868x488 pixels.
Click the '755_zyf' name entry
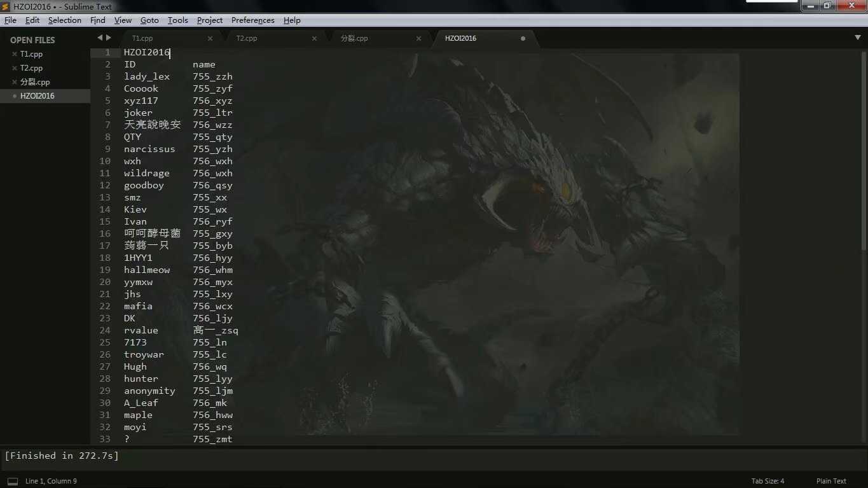[213, 88]
